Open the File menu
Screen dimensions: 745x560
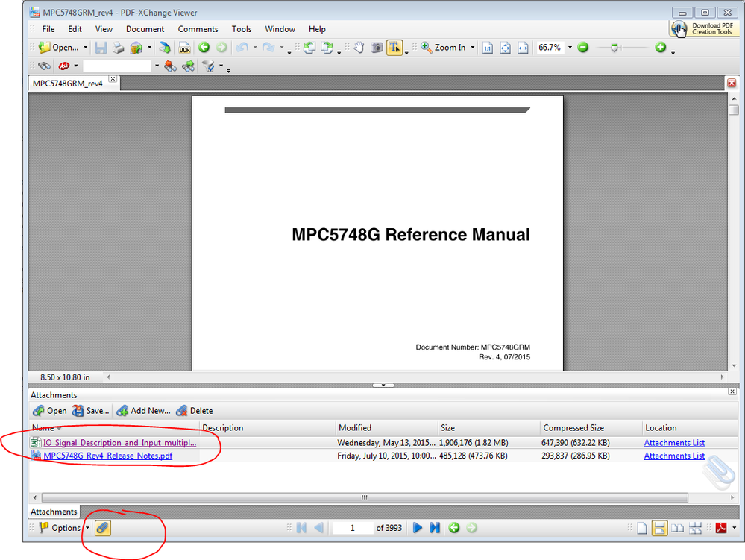[x=48, y=29]
